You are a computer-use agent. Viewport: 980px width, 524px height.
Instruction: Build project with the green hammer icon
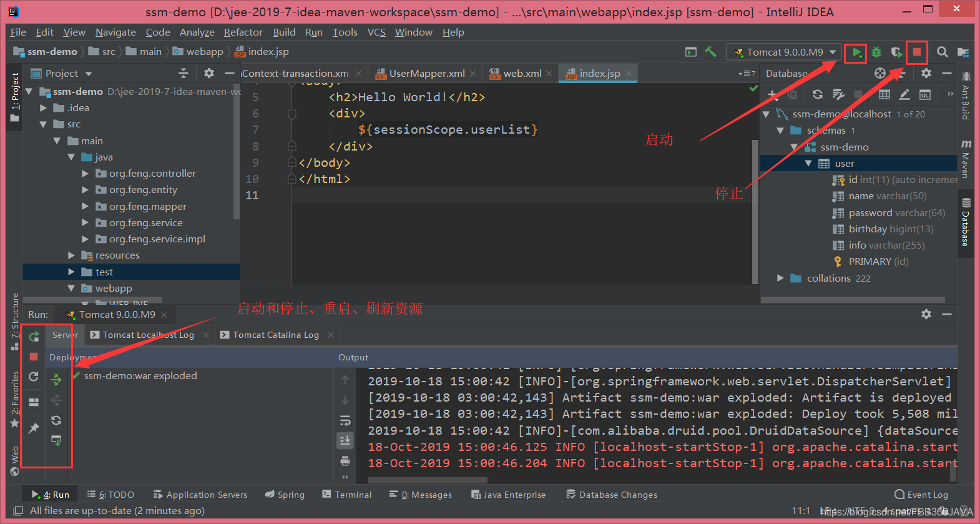710,52
